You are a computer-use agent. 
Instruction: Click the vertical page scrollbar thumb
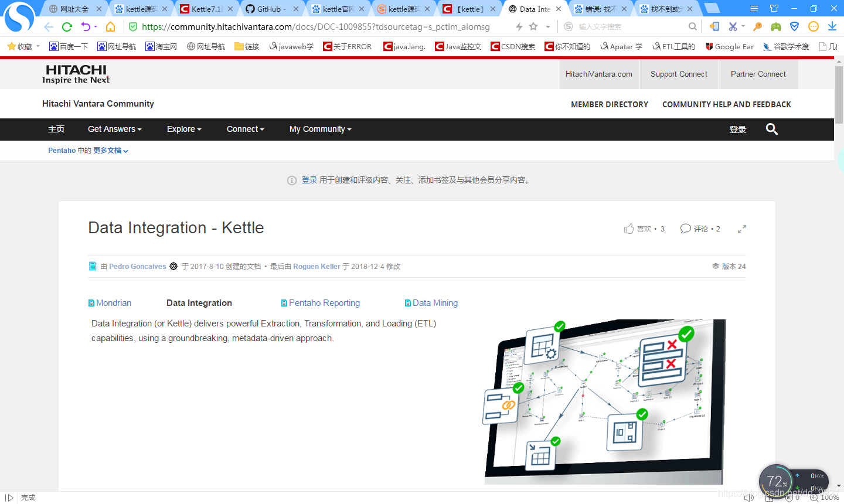(839, 94)
